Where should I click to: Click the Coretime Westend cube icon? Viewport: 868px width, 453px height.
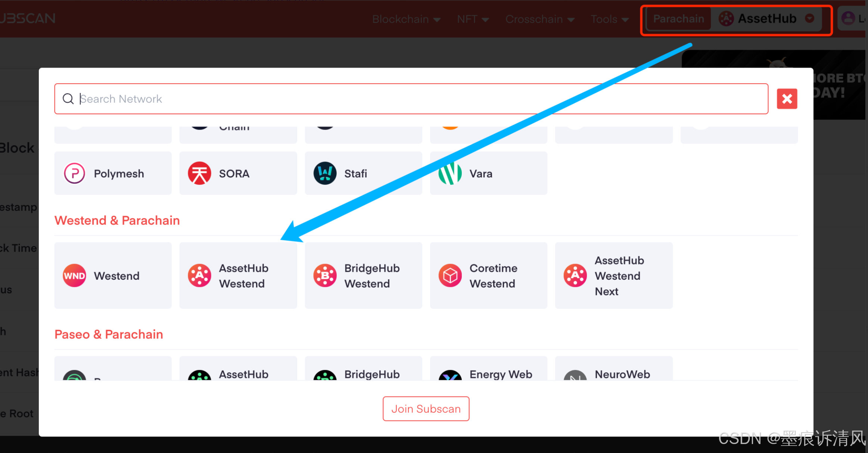[x=450, y=276]
